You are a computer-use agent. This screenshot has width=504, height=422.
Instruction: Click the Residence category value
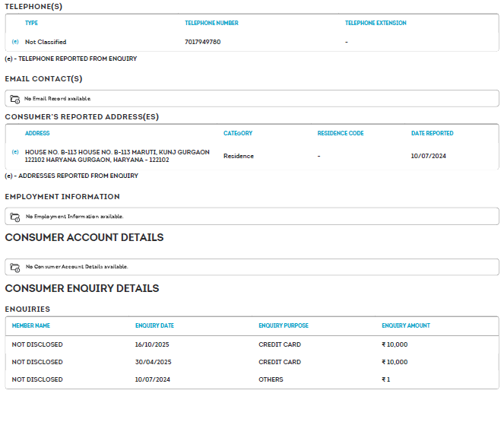tap(239, 156)
